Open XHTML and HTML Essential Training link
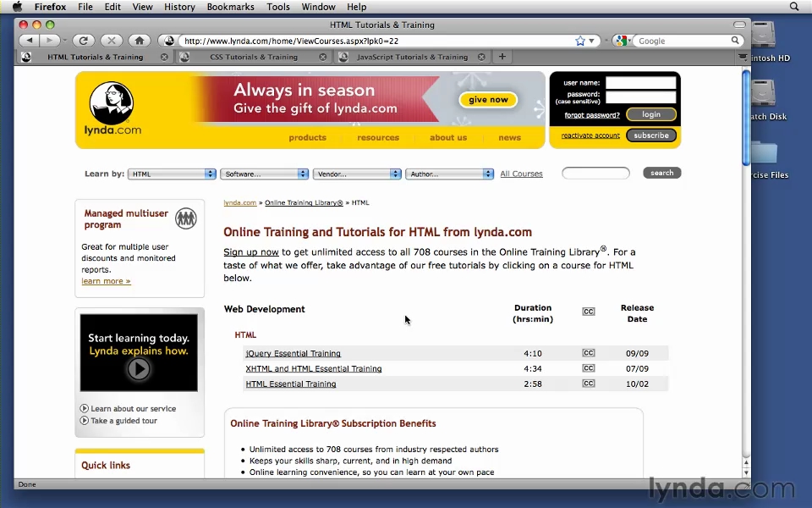Image resolution: width=812 pixels, height=508 pixels. coord(314,369)
